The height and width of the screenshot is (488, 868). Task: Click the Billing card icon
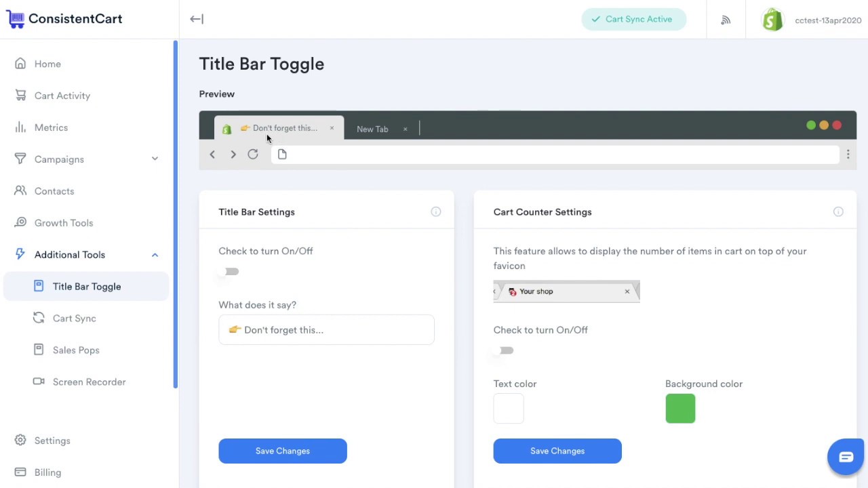[x=20, y=472]
